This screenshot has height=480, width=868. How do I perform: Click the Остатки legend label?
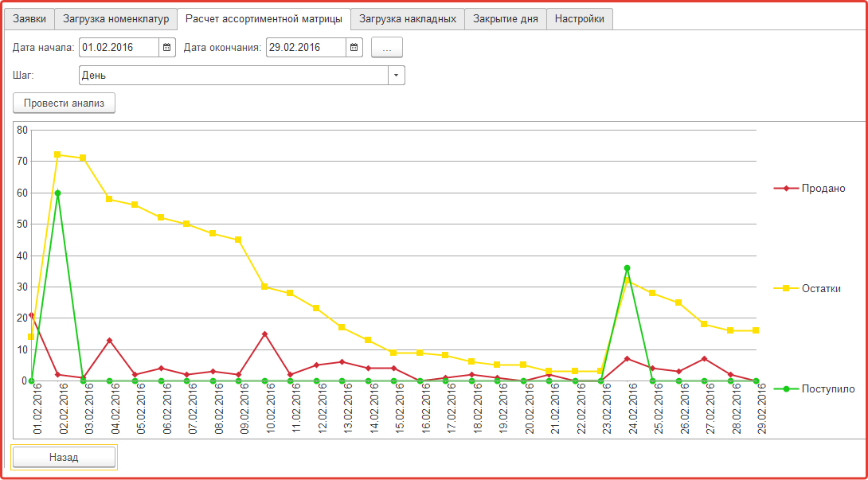pos(822,288)
